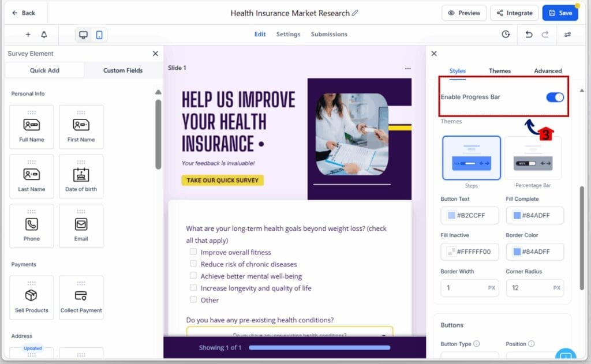Select the Custom Fields tab

(x=123, y=70)
